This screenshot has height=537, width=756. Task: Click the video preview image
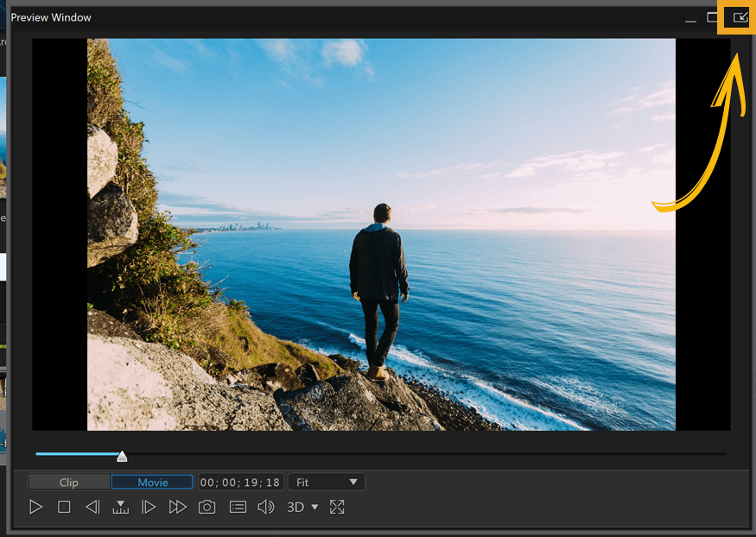click(x=381, y=235)
